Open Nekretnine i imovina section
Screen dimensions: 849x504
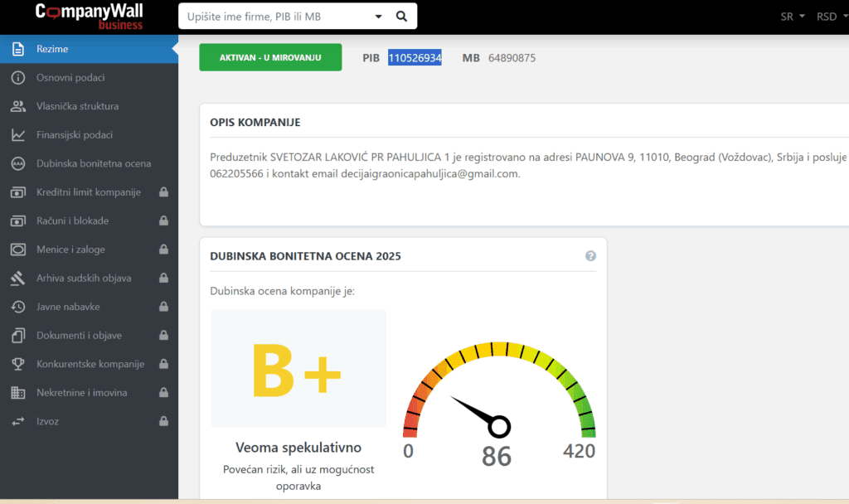[x=81, y=392]
